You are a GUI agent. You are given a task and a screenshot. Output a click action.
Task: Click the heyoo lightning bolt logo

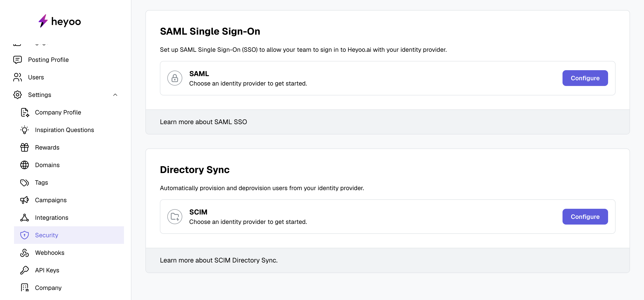[x=43, y=21]
